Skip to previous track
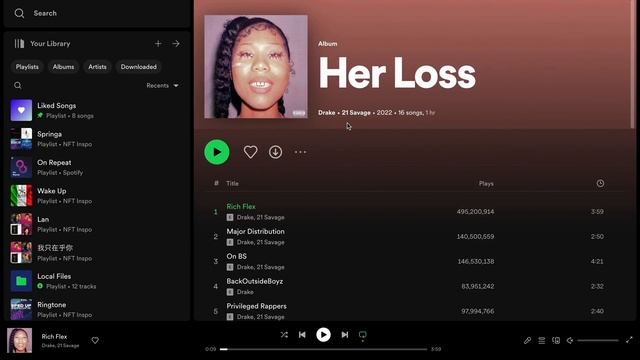Viewport: 640px width, 360px height. click(302, 335)
